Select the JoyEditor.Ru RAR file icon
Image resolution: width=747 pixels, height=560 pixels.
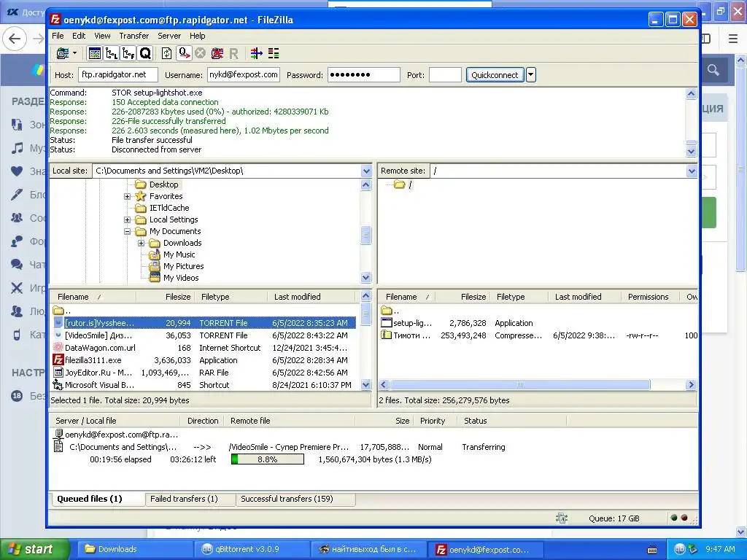(x=58, y=373)
